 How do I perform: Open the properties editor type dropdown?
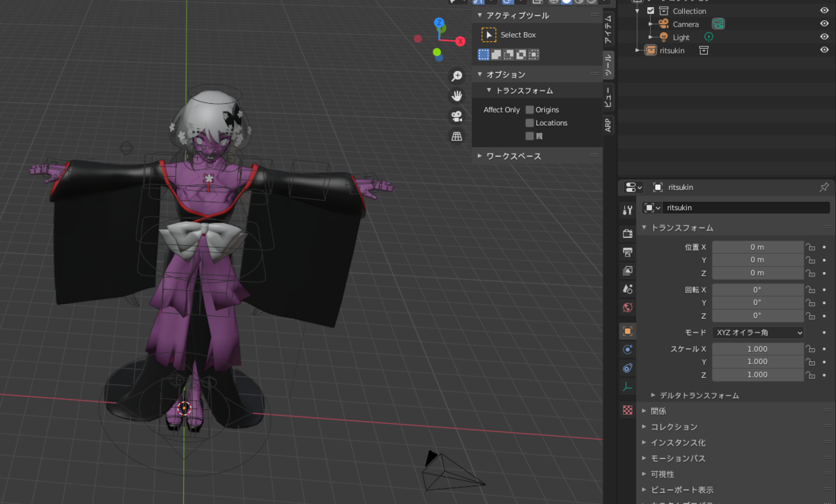(x=633, y=187)
